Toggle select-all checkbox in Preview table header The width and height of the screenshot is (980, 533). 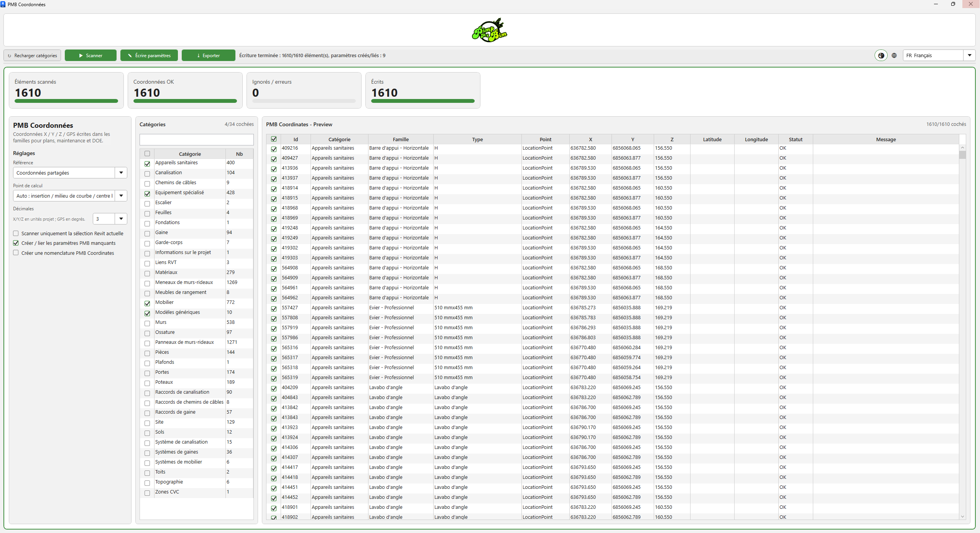pyautogui.click(x=274, y=139)
